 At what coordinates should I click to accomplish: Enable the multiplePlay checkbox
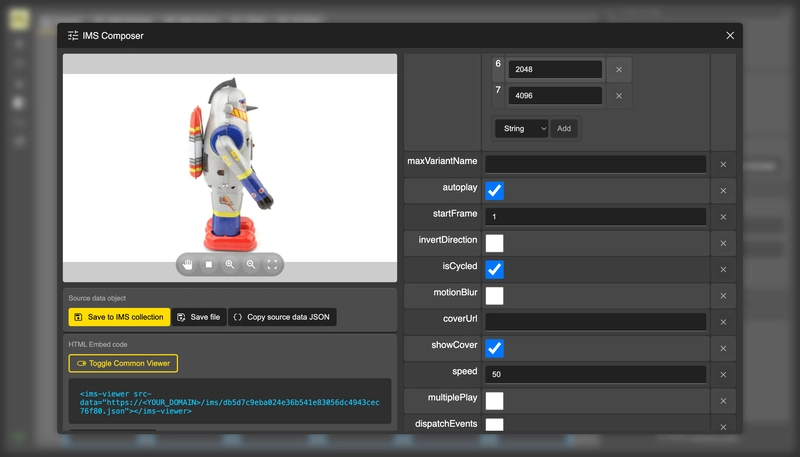(494, 401)
